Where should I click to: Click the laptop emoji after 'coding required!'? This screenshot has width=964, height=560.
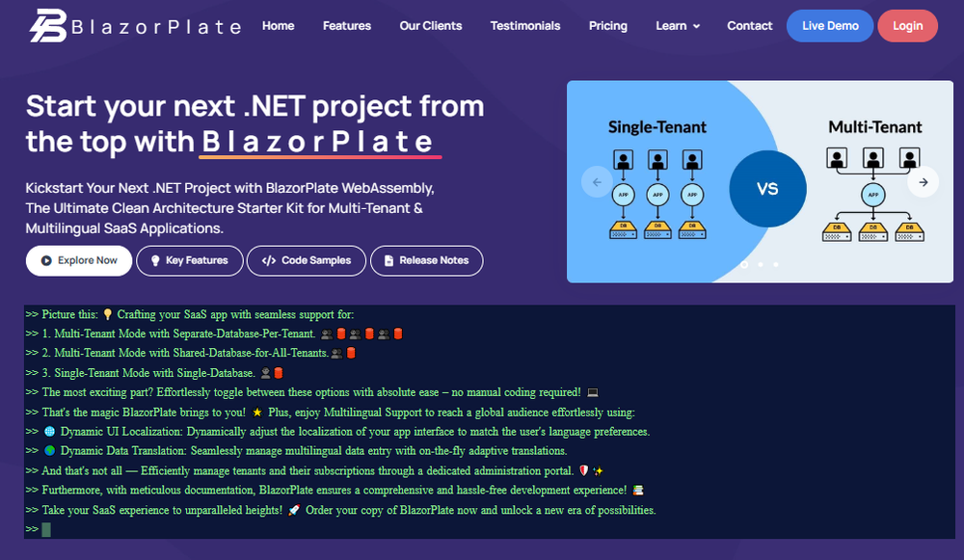[593, 392]
